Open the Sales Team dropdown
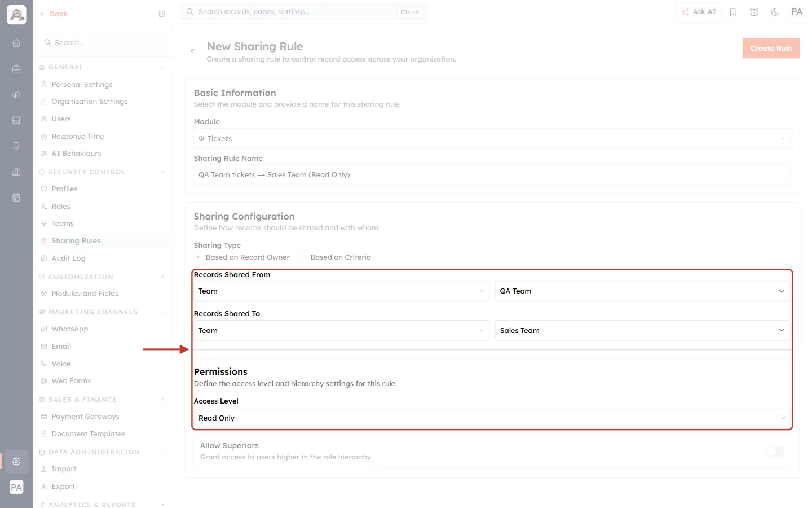Viewport: 812px width, 508px height. coord(642,331)
